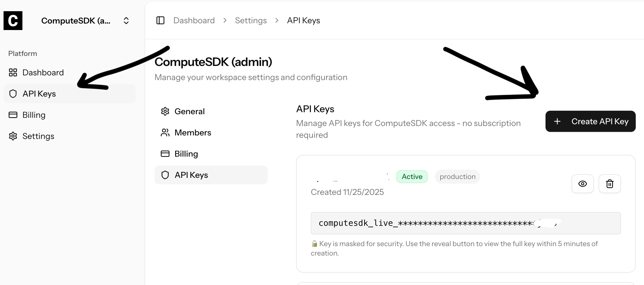This screenshot has height=285, width=644.
Task: Open the workspace switcher chevron control
Action: [126, 21]
